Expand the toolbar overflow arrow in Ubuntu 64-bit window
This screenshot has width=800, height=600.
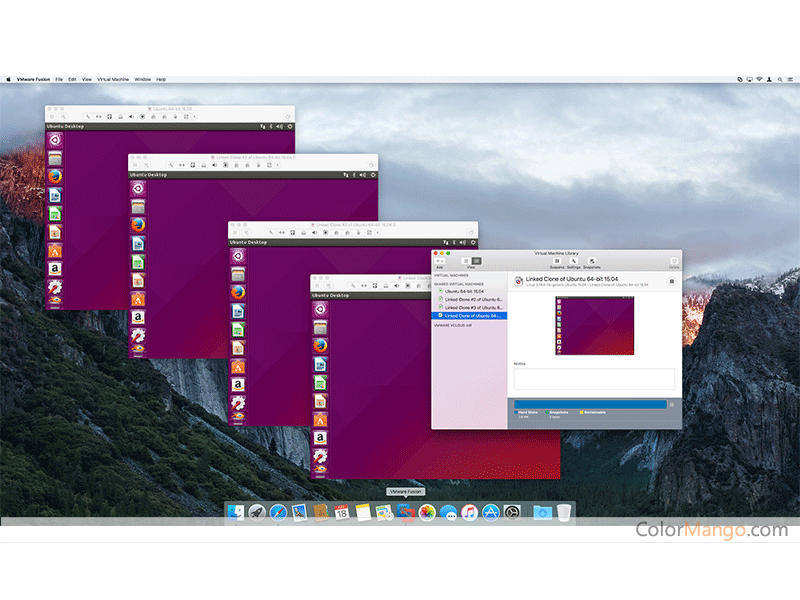point(195,116)
